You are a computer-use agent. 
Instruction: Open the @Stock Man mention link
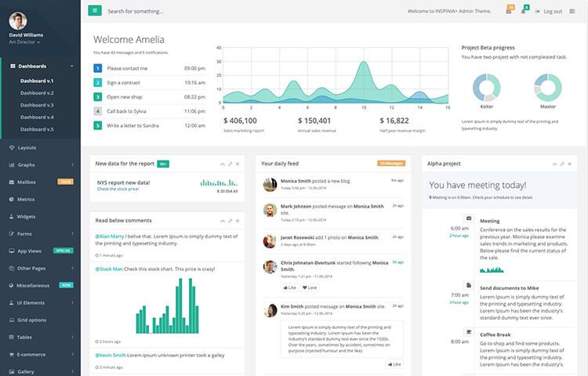coord(109,269)
